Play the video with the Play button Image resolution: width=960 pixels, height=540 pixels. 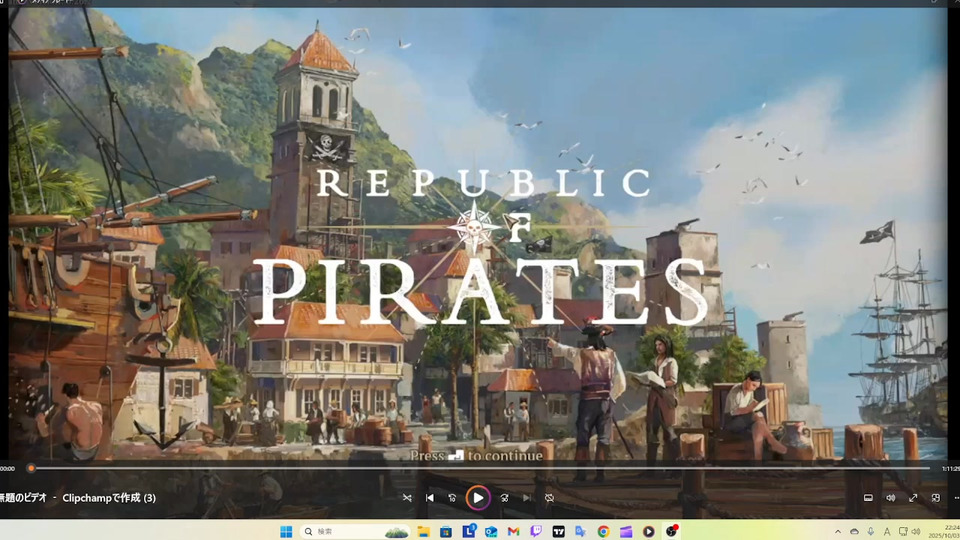point(478,498)
